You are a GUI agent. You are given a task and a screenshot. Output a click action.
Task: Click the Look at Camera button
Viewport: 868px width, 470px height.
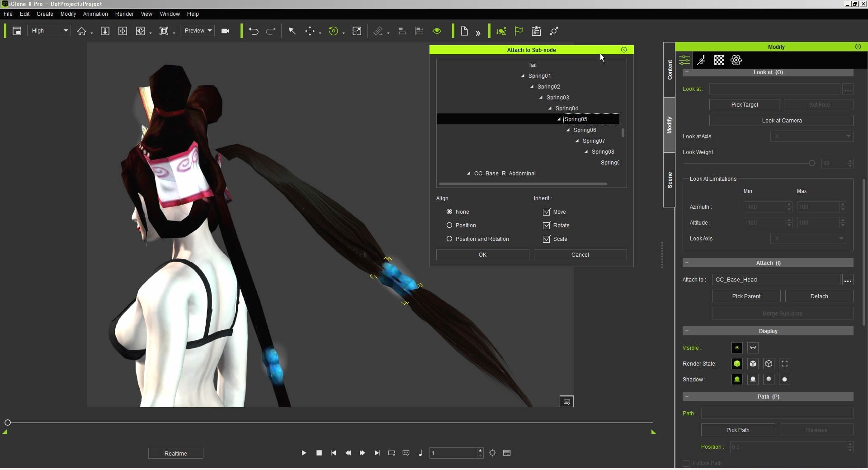[781, 121]
